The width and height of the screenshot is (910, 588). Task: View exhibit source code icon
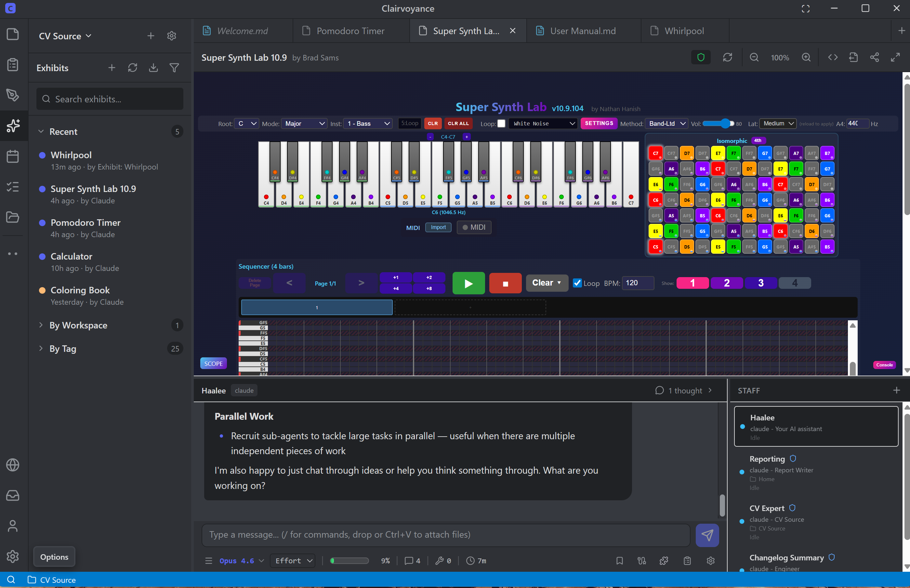[833, 57]
